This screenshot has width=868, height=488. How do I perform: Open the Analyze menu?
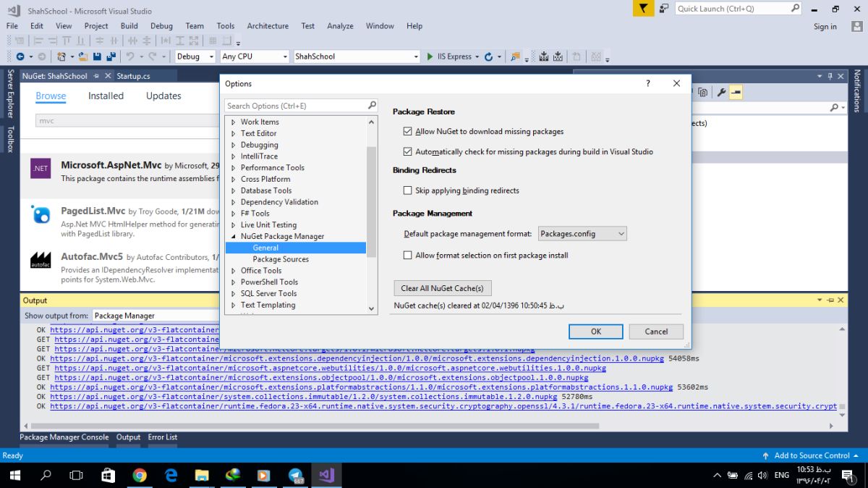tap(340, 26)
